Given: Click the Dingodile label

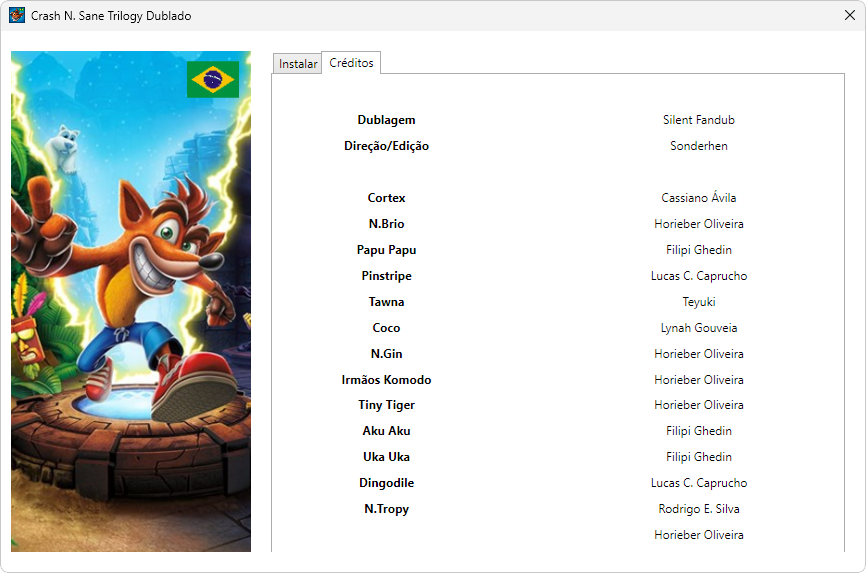Looking at the screenshot, I should (386, 482).
